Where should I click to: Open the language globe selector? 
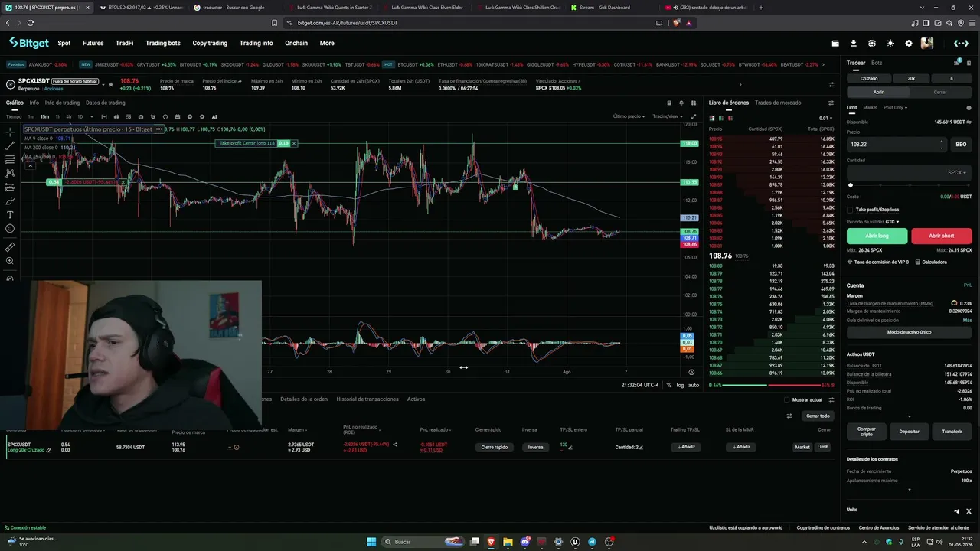pos(872,43)
